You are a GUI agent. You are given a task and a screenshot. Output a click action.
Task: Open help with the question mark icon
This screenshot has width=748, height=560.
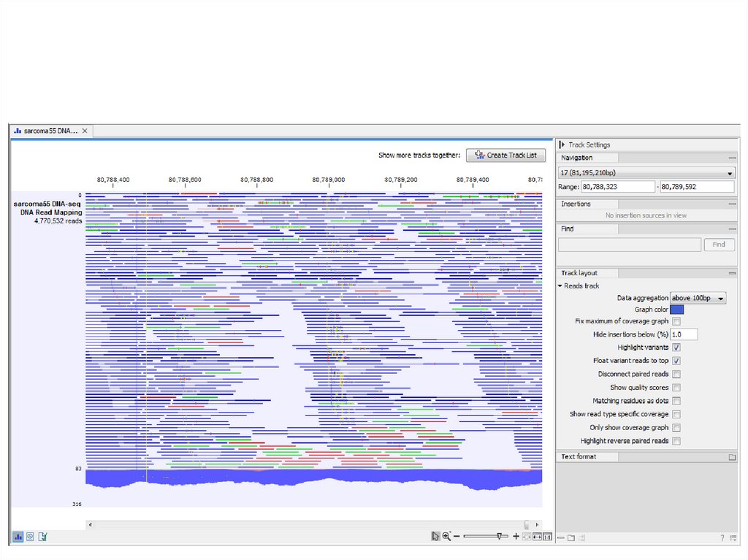tap(722, 538)
